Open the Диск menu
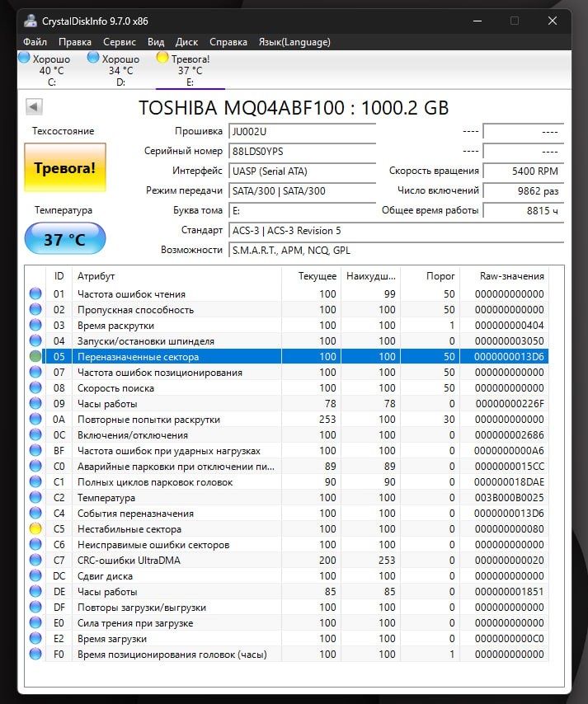 point(187,42)
